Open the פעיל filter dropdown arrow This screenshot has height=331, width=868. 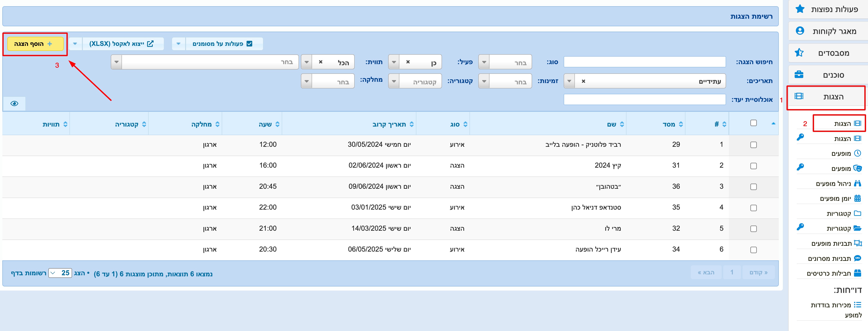pyautogui.click(x=394, y=62)
